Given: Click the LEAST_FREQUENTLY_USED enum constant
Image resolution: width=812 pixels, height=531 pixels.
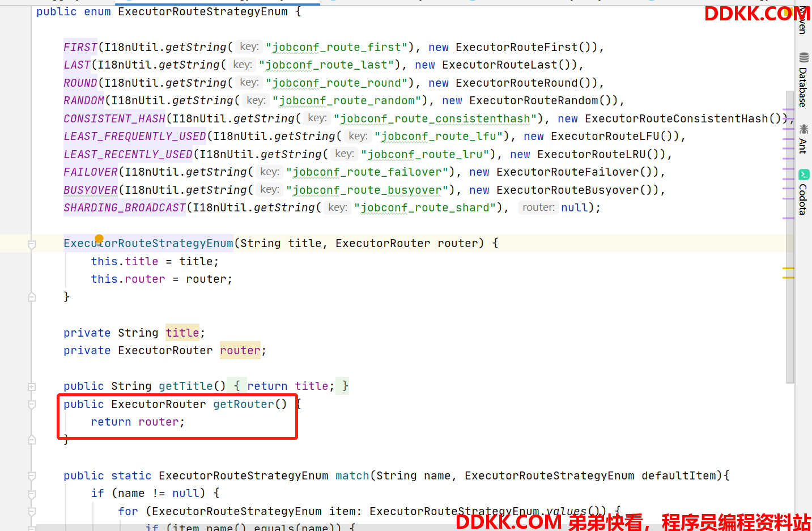Looking at the screenshot, I should 135,136.
